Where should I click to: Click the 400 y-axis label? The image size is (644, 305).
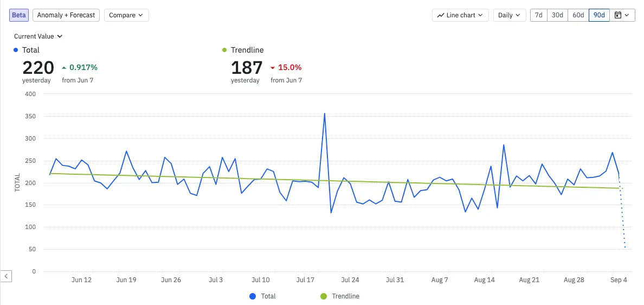tap(31, 94)
